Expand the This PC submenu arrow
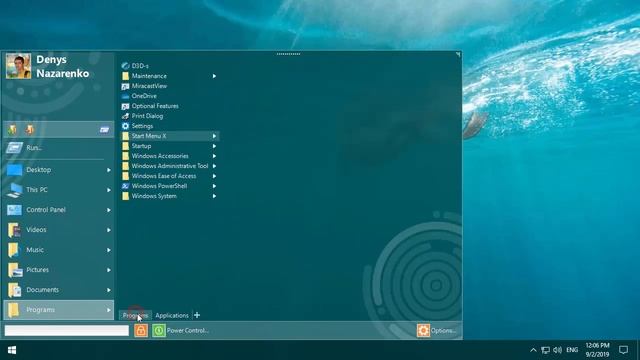Viewport: 640px width, 360px height. click(x=109, y=190)
